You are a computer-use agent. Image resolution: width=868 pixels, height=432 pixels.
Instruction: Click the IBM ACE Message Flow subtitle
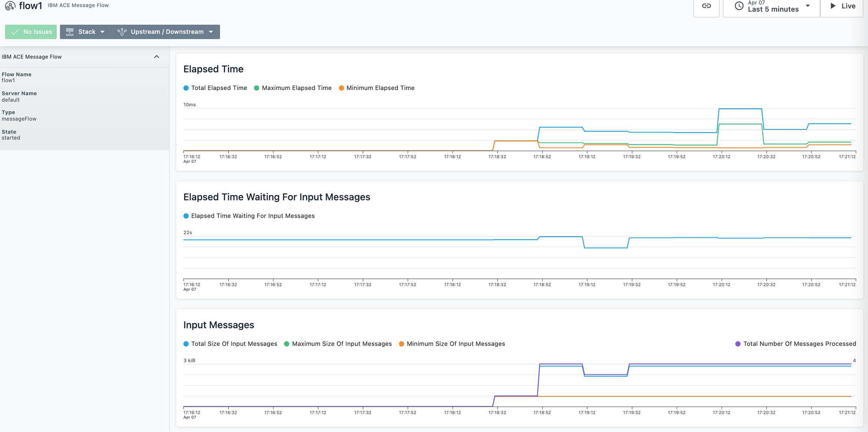pyautogui.click(x=78, y=6)
